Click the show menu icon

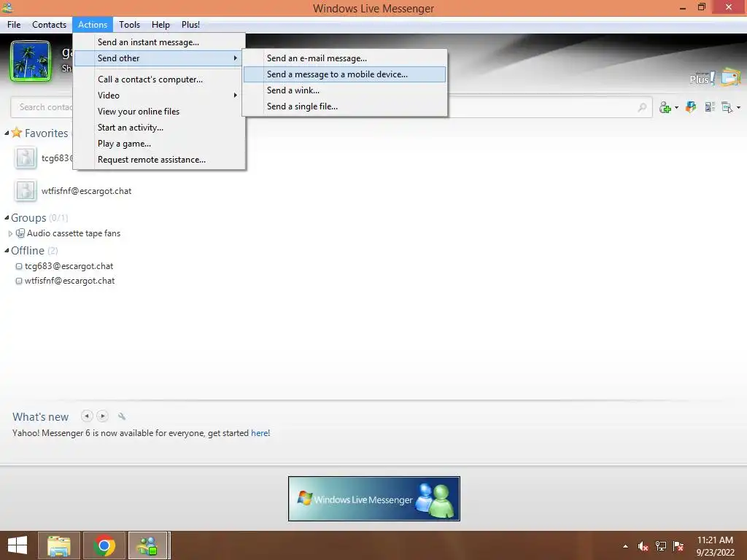click(727, 108)
